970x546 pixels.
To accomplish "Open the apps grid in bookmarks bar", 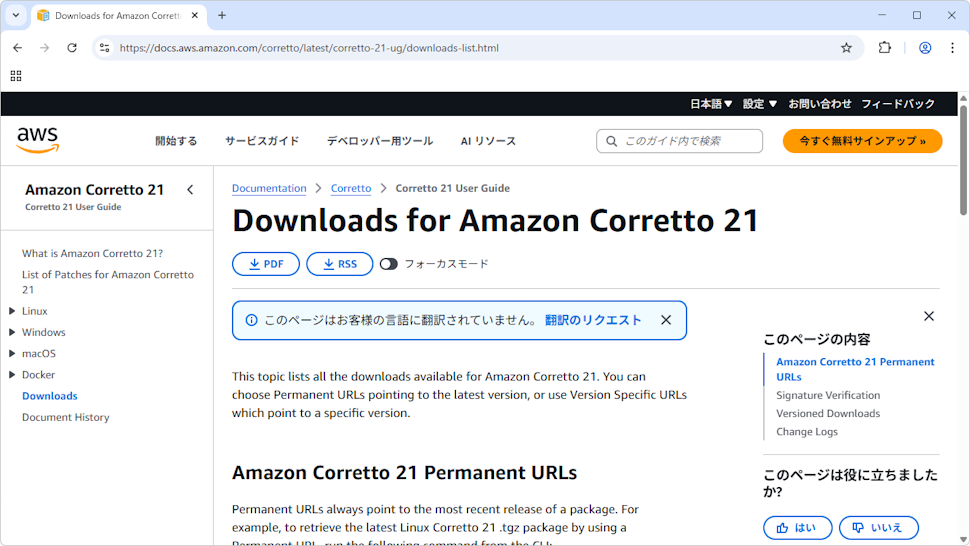I will pyautogui.click(x=16, y=75).
